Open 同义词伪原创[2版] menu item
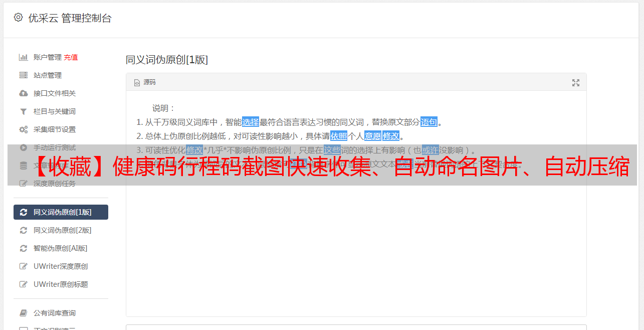 [61, 230]
